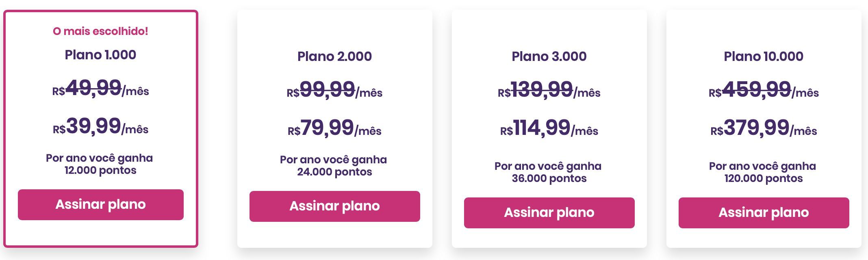Click the 120.000 pontos yearly text
This screenshot has width=868, height=260.
pos(764,178)
